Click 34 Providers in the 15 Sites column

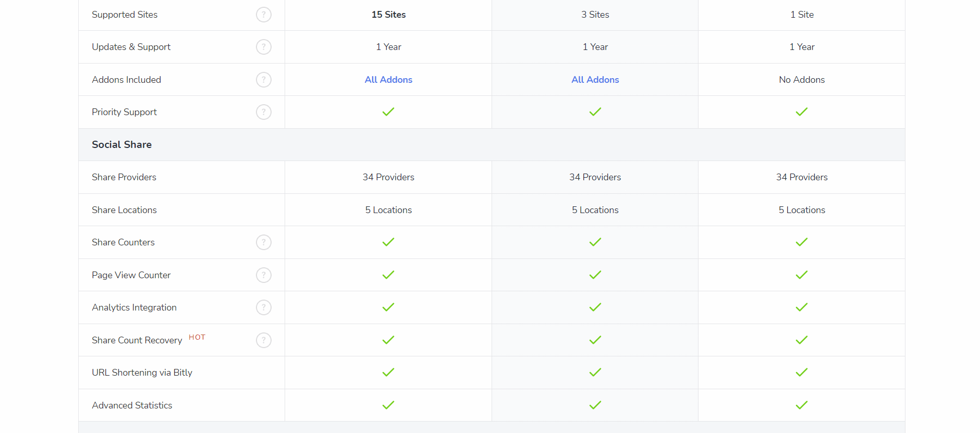(x=388, y=177)
